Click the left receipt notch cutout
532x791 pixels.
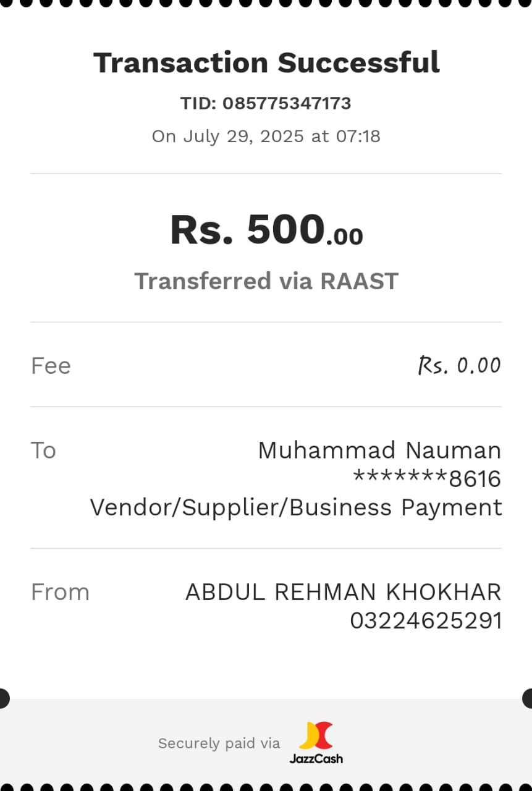pyautogui.click(x=4, y=698)
